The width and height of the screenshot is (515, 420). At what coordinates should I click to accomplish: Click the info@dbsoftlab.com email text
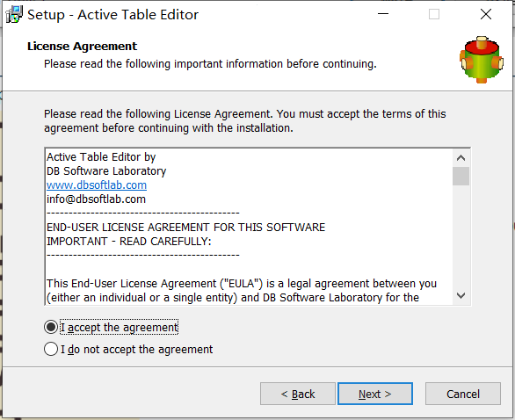(96, 199)
